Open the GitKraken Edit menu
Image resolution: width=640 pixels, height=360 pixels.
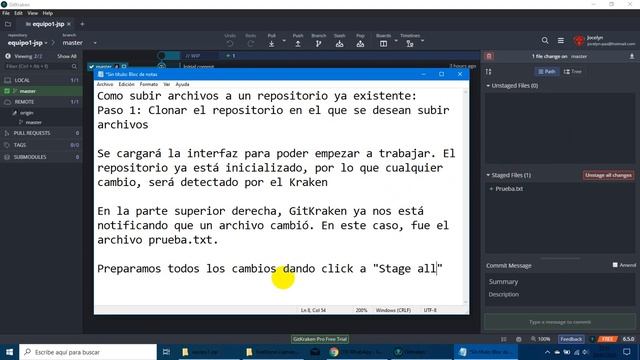(18, 13)
